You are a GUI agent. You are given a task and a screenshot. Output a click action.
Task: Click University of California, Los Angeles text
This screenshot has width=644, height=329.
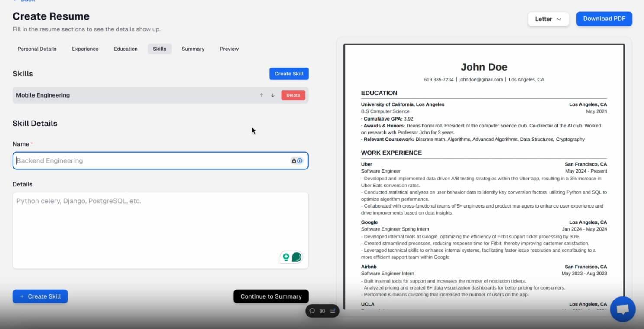pyautogui.click(x=403, y=104)
